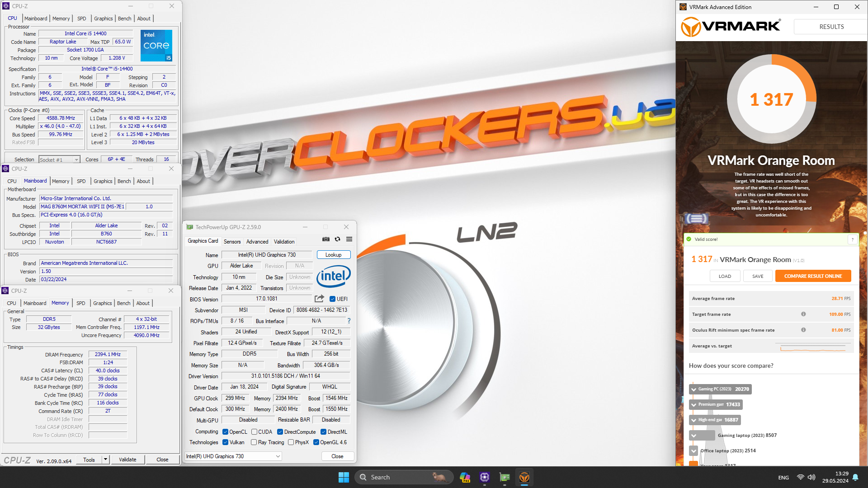Click the Intel logo in GPU-Z
This screenshot has height=488, width=868.
(x=334, y=276)
